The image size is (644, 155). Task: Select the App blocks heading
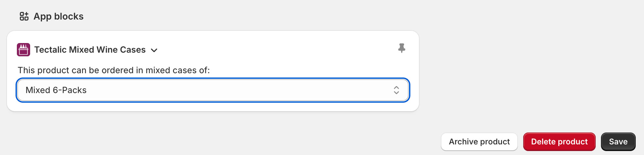[59, 16]
